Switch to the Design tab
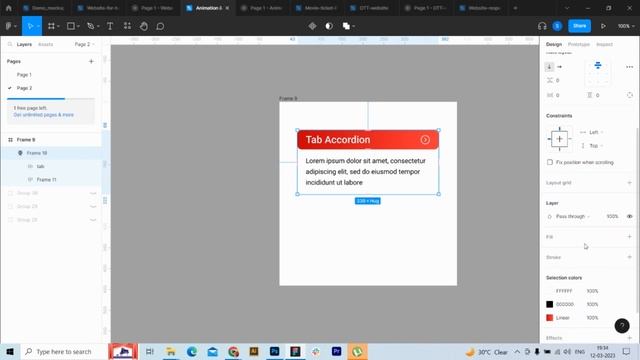 [554, 44]
